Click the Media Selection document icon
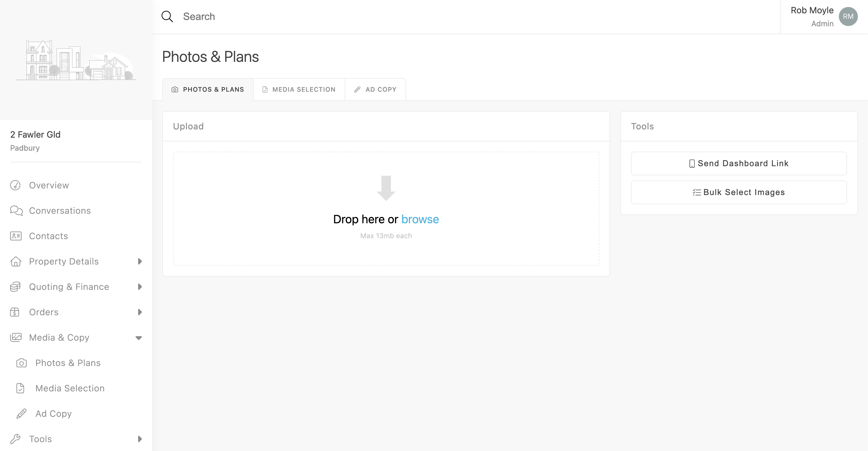 tap(20, 388)
